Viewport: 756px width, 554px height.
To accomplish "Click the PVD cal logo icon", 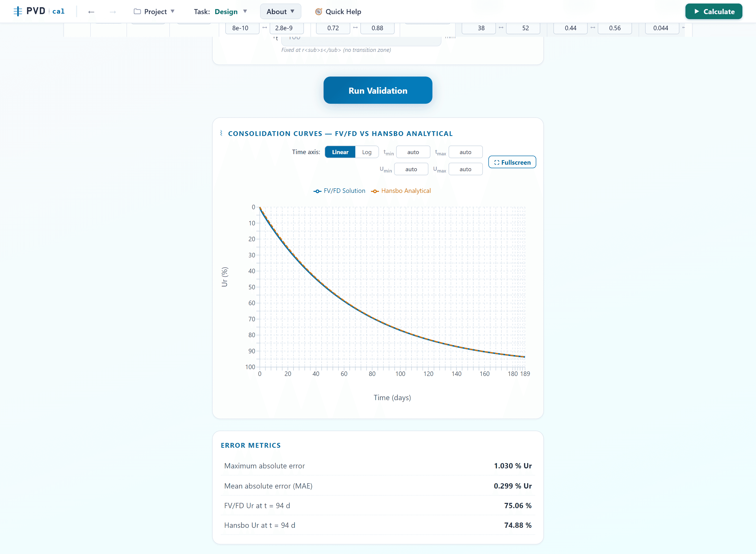I will point(18,11).
